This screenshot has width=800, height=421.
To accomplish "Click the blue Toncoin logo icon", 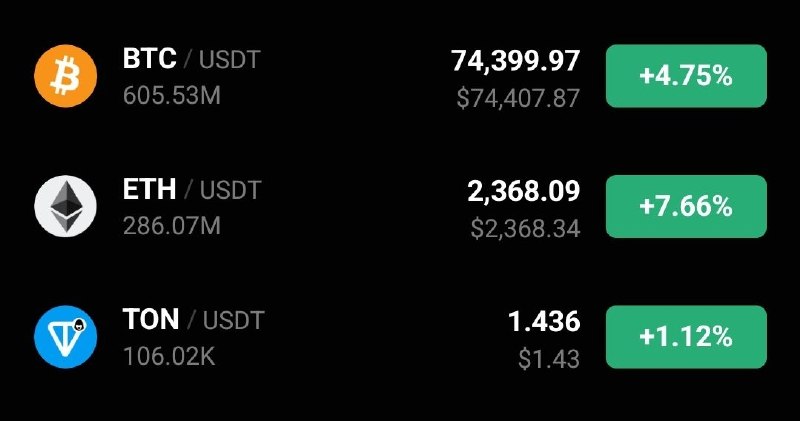I will point(66,337).
